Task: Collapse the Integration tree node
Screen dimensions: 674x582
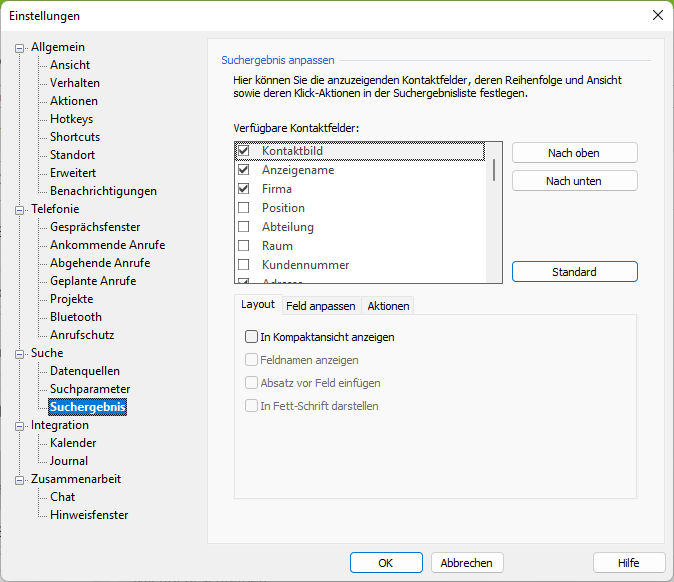Action: pyautogui.click(x=19, y=425)
